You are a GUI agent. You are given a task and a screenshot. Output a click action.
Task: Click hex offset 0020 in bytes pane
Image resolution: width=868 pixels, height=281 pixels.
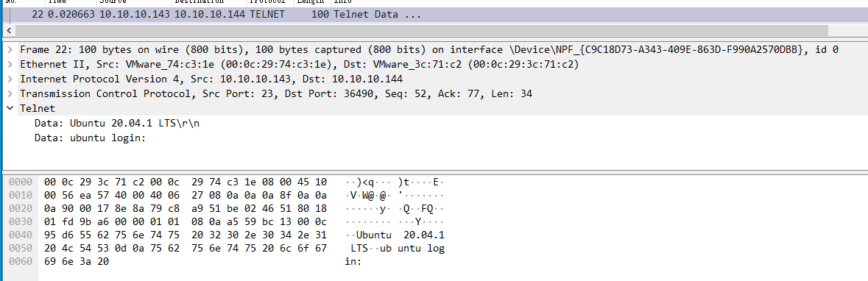[x=21, y=209]
